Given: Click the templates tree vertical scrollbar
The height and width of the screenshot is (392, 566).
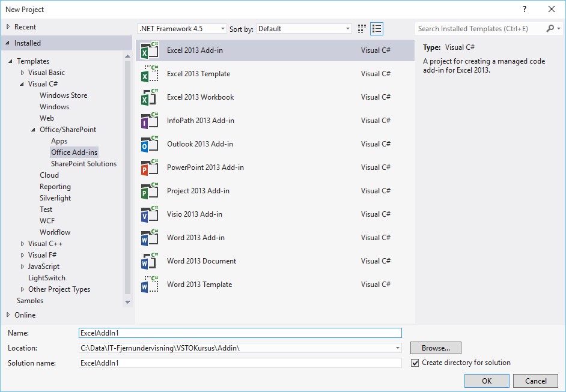Looking at the screenshot, I should pos(127,180).
